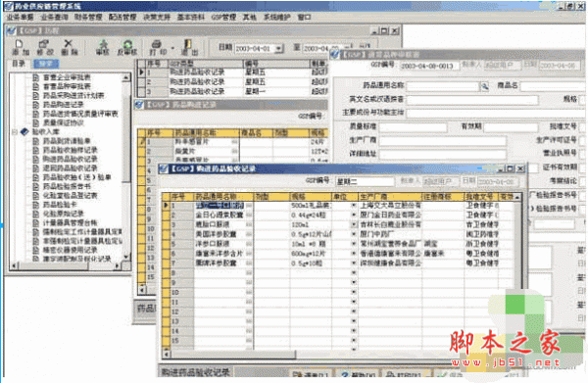This screenshot has width=588, height=383.
Task: Open 单位 dropdown in empty row 13
Action: (x=354, y=321)
